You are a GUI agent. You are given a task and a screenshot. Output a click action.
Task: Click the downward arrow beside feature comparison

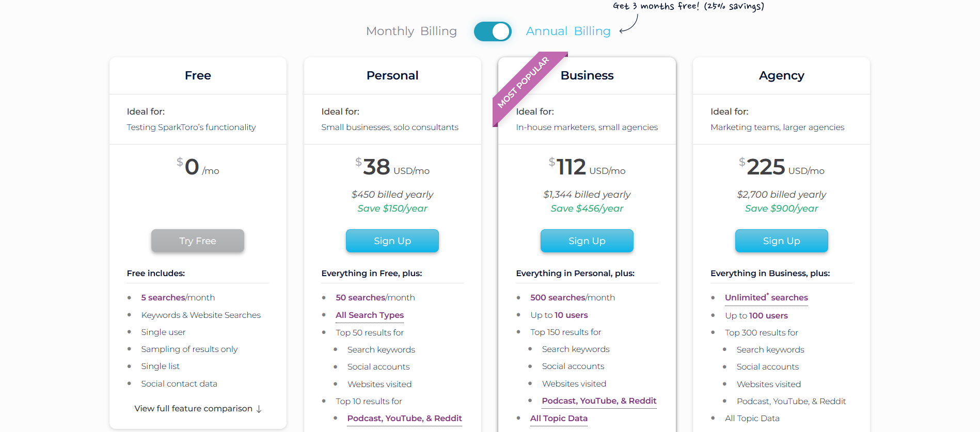click(x=258, y=409)
